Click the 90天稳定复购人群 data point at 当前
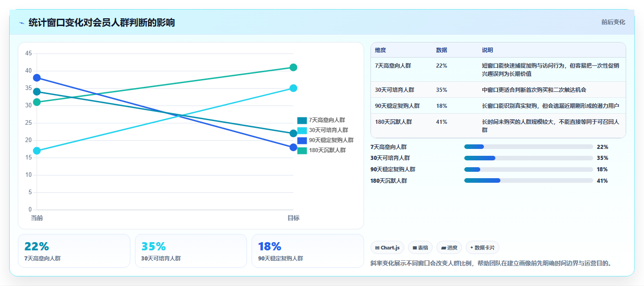The height and width of the screenshot is (286, 644). click(37, 78)
